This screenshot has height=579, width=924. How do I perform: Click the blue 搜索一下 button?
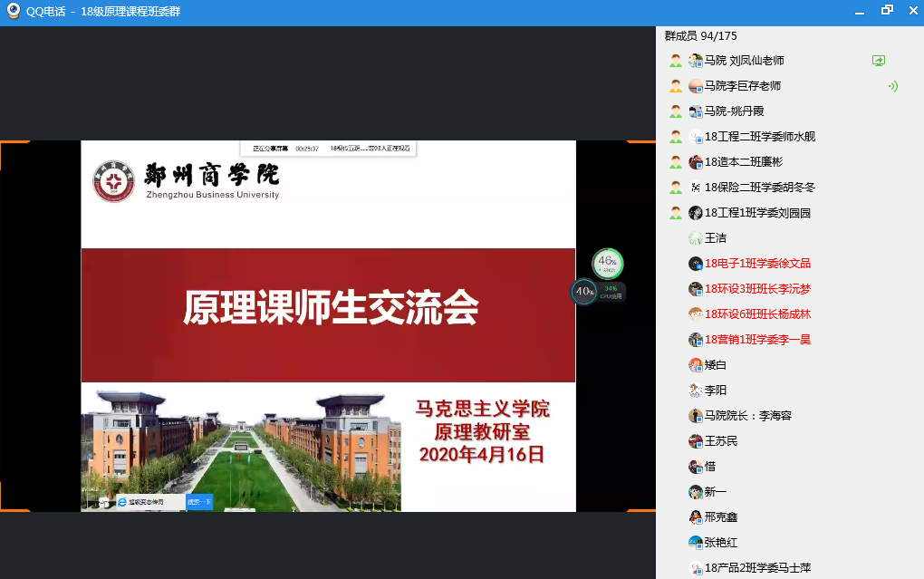click(198, 500)
